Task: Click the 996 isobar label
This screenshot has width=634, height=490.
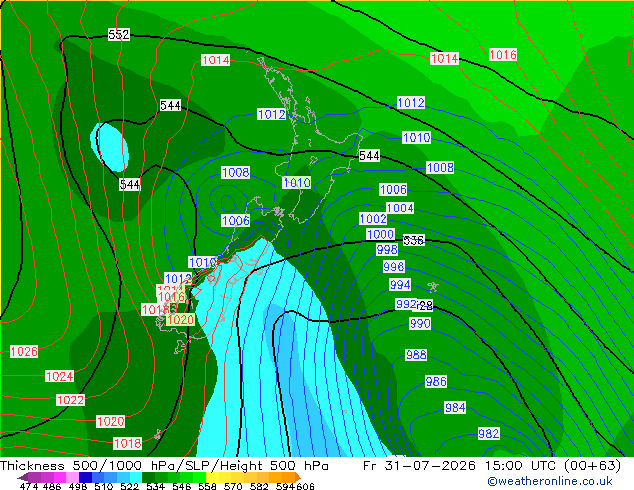Action: [x=393, y=266]
